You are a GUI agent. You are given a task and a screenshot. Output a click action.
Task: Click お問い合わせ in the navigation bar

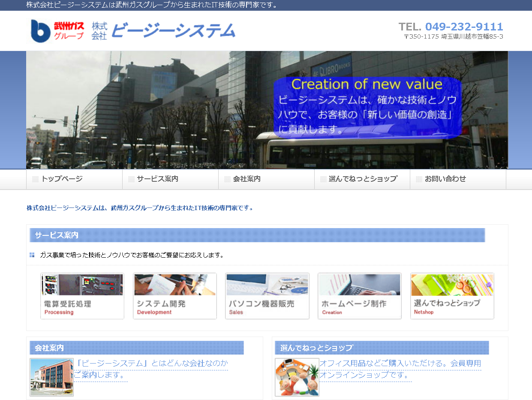[445, 179]
